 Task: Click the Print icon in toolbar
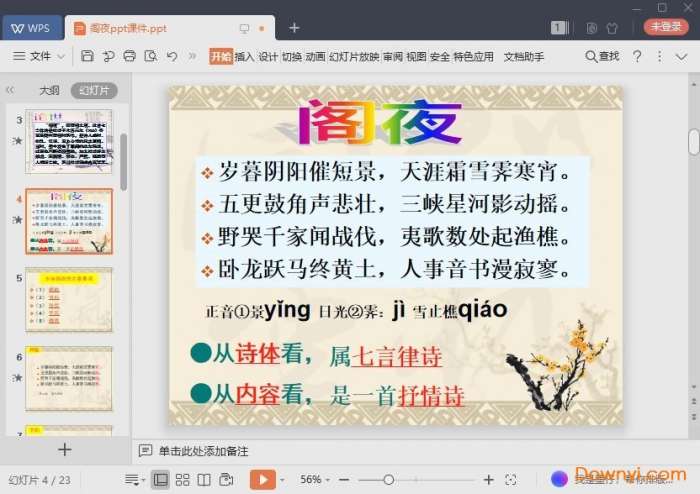[x=129, y=56]
